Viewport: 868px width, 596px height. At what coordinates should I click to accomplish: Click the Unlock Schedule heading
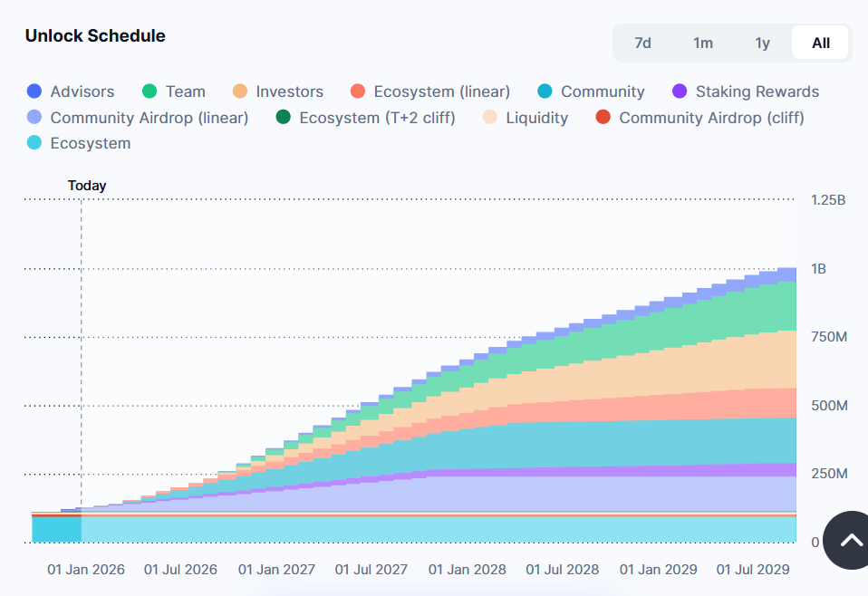(95, 36)
